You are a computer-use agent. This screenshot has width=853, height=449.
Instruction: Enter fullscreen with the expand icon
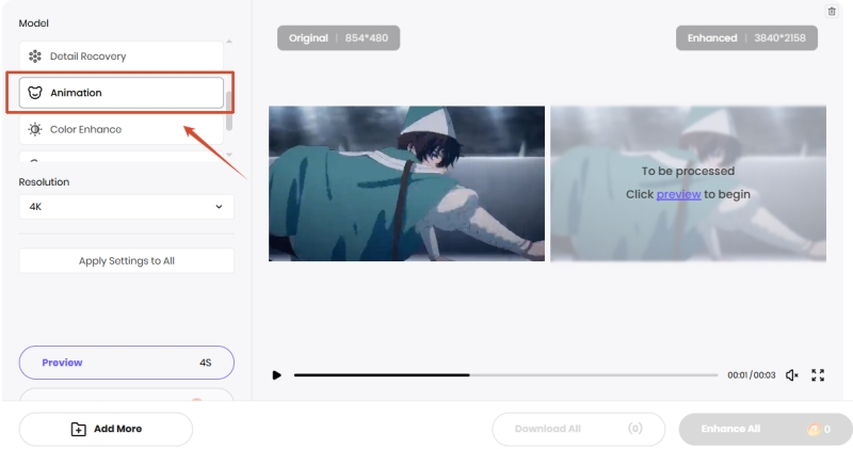(818, 375)
